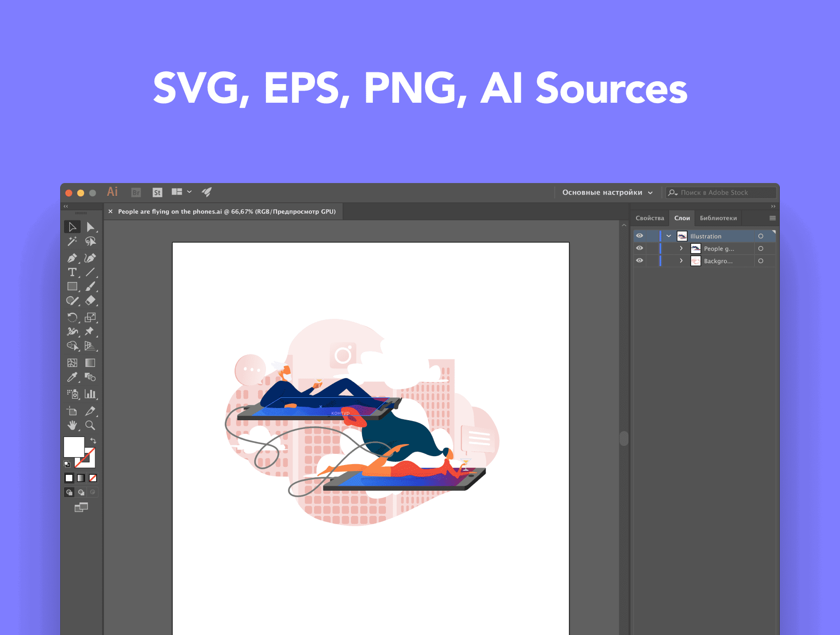This screenshot has width=840, height=635.
Task: Pick the Eyedropper tool
Action: coord(72,377)
